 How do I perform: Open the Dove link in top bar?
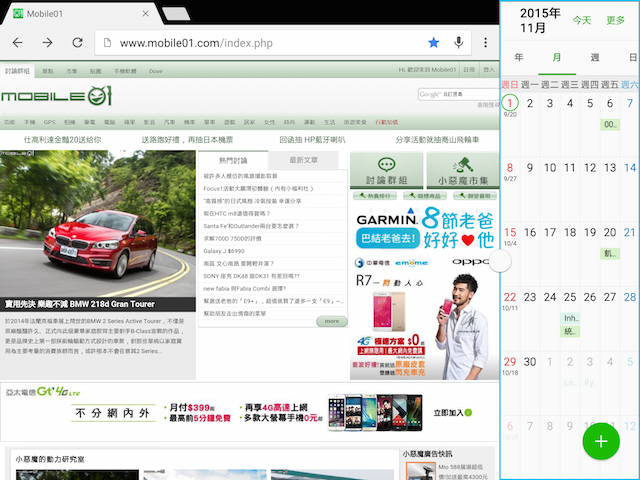point(156,71)
